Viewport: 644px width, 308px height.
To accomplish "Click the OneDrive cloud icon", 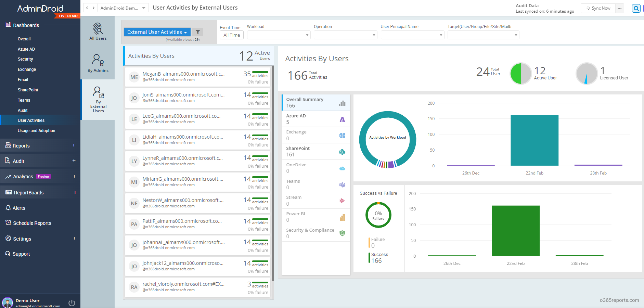I will [x=342, y=168].
